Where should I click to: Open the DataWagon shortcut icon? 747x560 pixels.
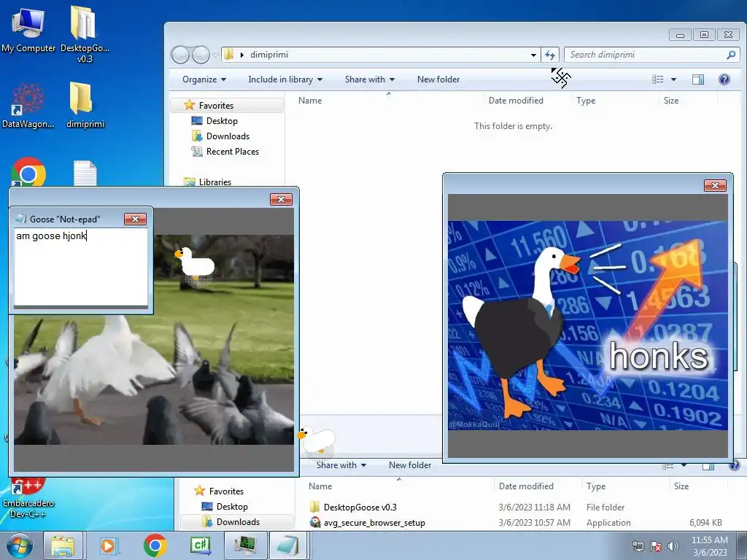(28, 106)
